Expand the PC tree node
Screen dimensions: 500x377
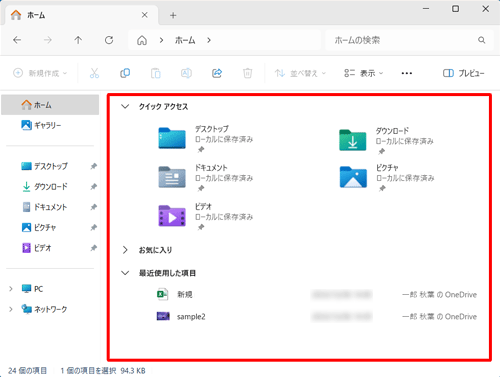pos(11,289)
